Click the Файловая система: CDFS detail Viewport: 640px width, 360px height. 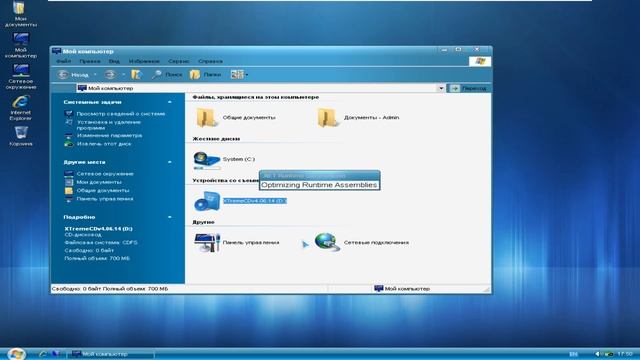click(101, 242)
